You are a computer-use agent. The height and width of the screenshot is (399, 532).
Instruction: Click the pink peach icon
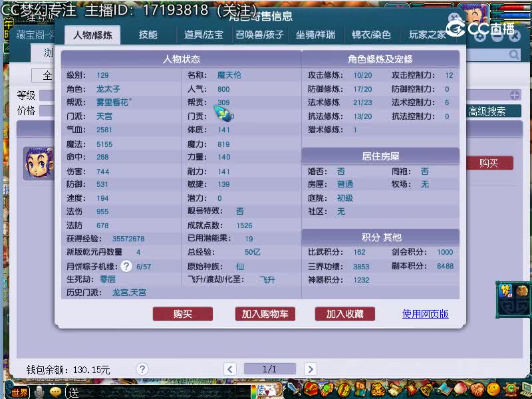pos(461,389)
